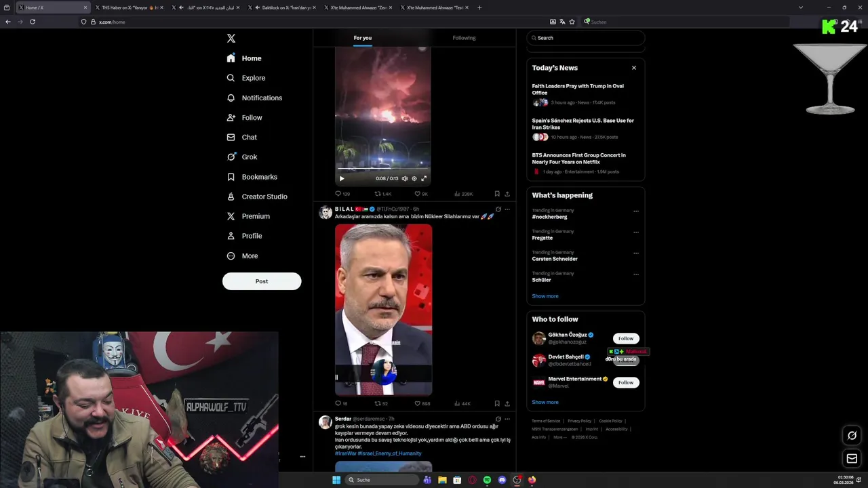The image size is (868, 488).
Task: Play the fire video
Action: 342,178
